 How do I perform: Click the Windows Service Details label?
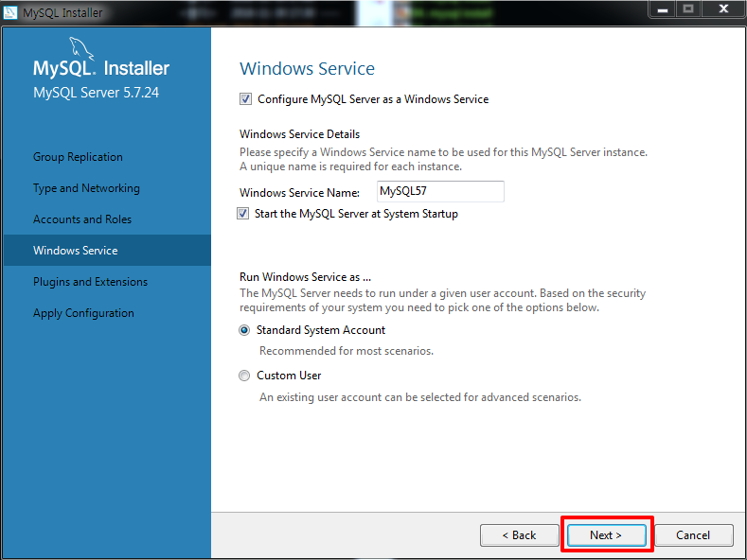tap(300, 134)
